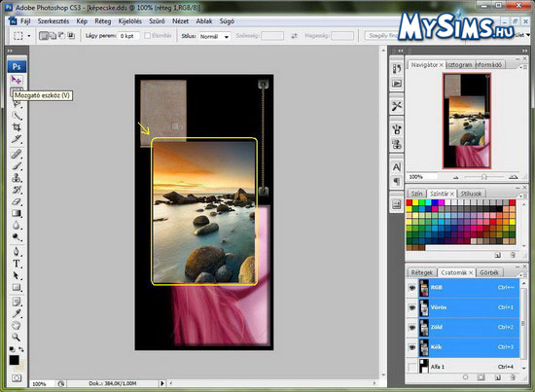
Task: Open the status bar info arrow menu
Action: point(162,383)
